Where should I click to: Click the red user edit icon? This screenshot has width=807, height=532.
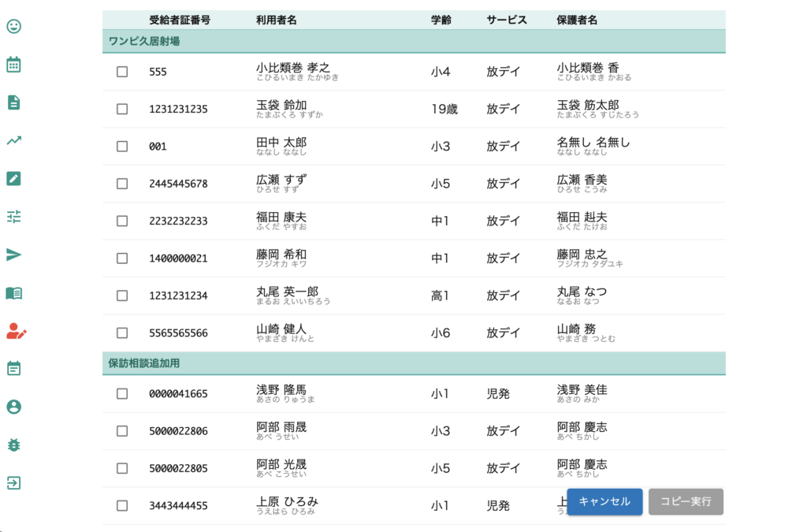tap(16, 331)
